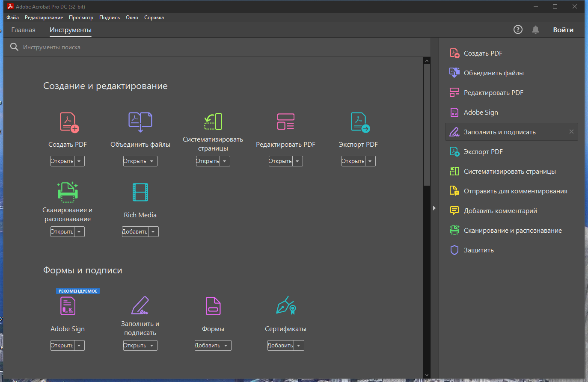This screenshot has width=588, height=382.
Task: Select Заполнить и подписать in right panel
Action: coord(511,132)
